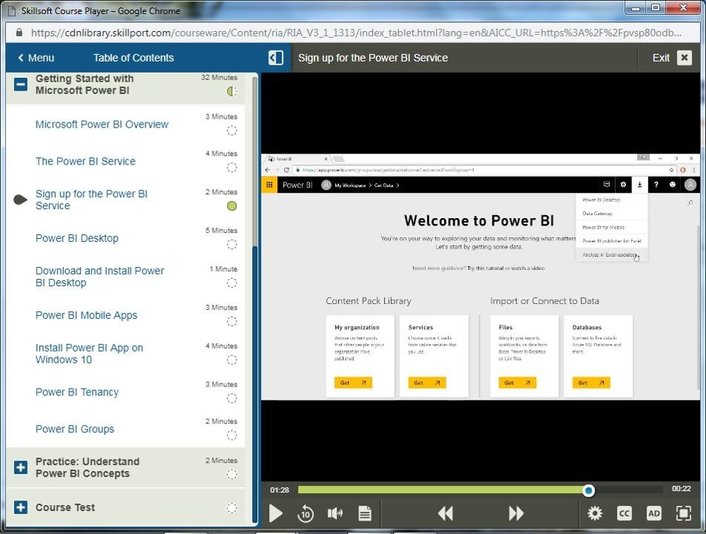Open Download and Install Power BI Desktop lesson
This screenshot has height=534, width=706.
tap(100, 277)
